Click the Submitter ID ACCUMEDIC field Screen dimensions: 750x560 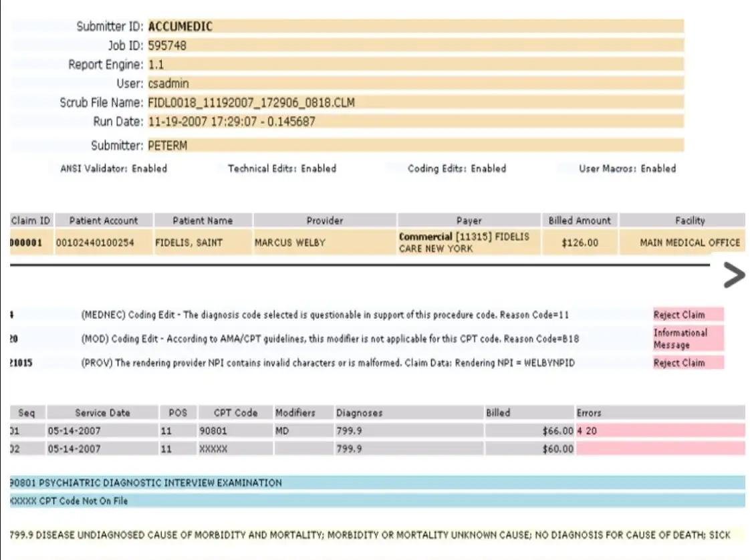coord(179,27)
